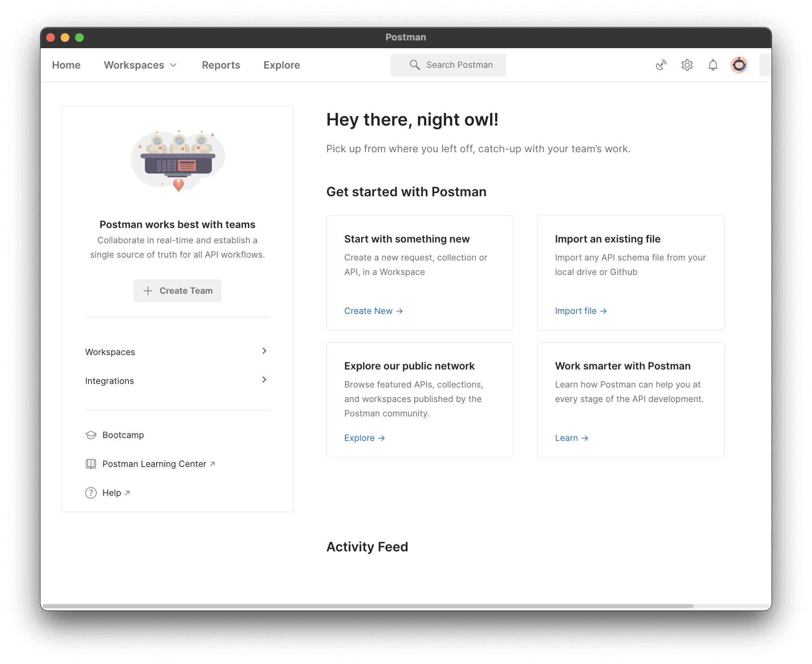
Task: Click the horizontal scrollbar at bottom
Action: (x=368, y=606)
